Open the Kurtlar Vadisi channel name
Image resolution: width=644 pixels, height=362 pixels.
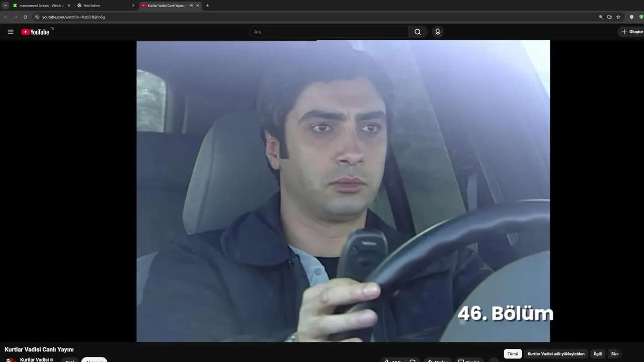point(34,360)
